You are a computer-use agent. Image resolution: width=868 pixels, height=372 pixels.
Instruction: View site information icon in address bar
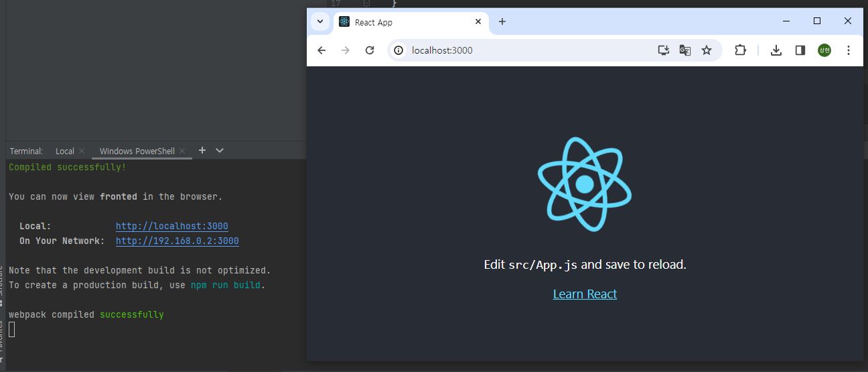tap(399, 50)
